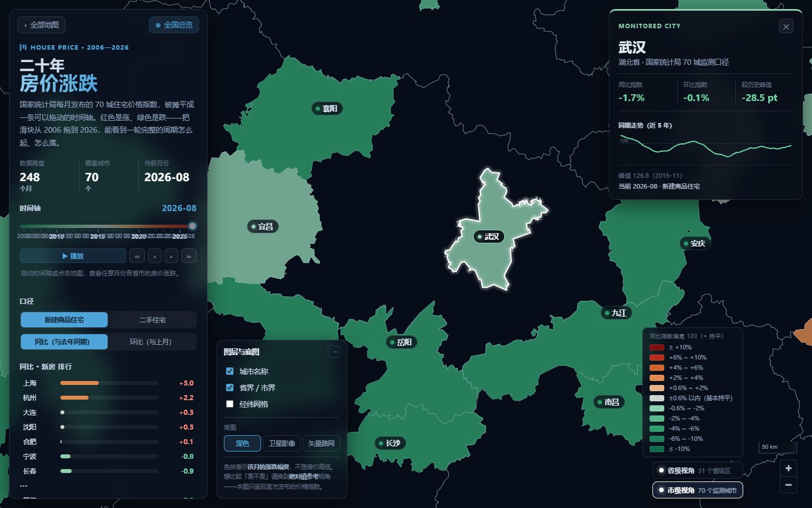Click 宁波 row in ranking list
Image resolution: width=812 pixels, height=508 pixels.
[108, 456]
